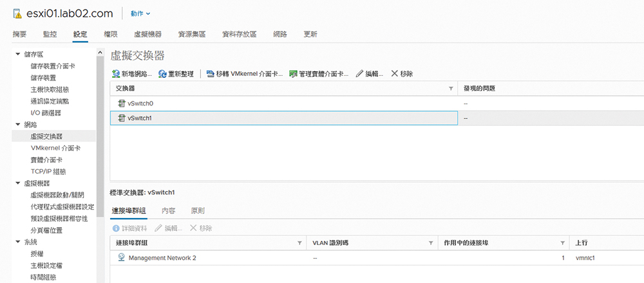644x283 pixels.
Task: Open the 更新 tab
Action: tap(310, 35)
